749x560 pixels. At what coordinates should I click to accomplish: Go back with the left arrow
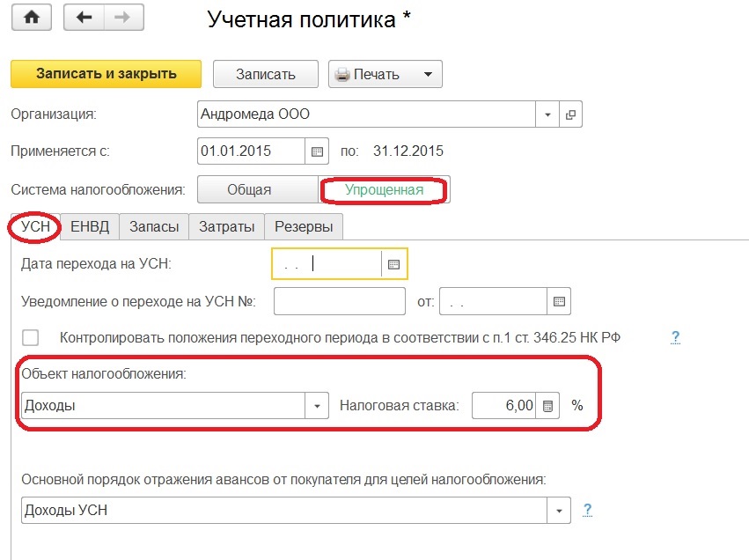tap(84, 18)
